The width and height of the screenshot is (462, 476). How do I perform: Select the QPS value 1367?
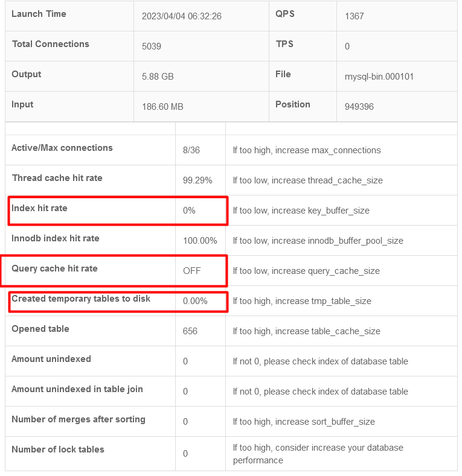(354, 16)
